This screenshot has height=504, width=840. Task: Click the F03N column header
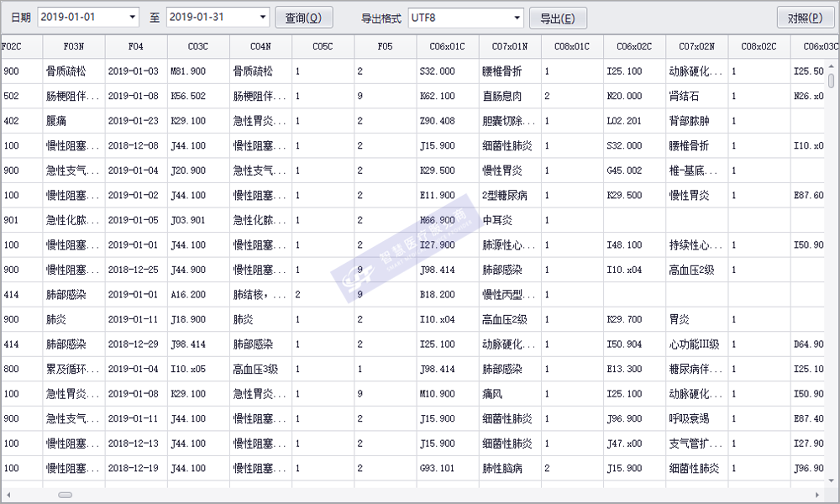coord(74,47)
